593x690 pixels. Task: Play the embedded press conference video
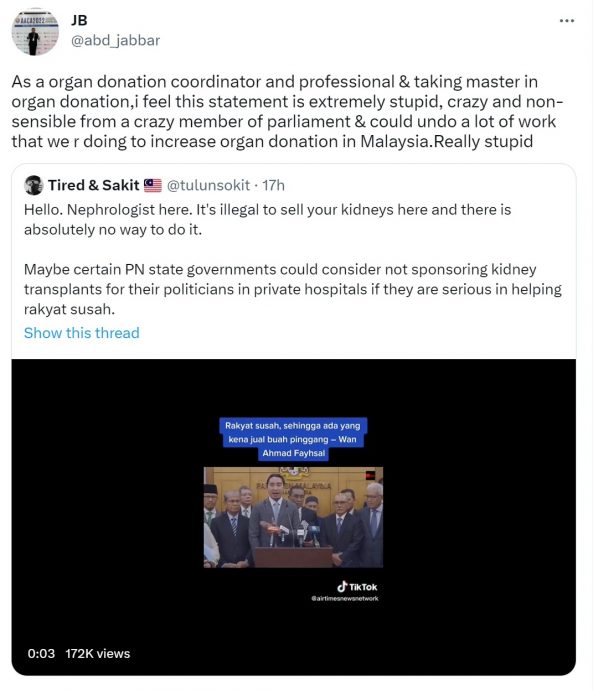point(293,517)
